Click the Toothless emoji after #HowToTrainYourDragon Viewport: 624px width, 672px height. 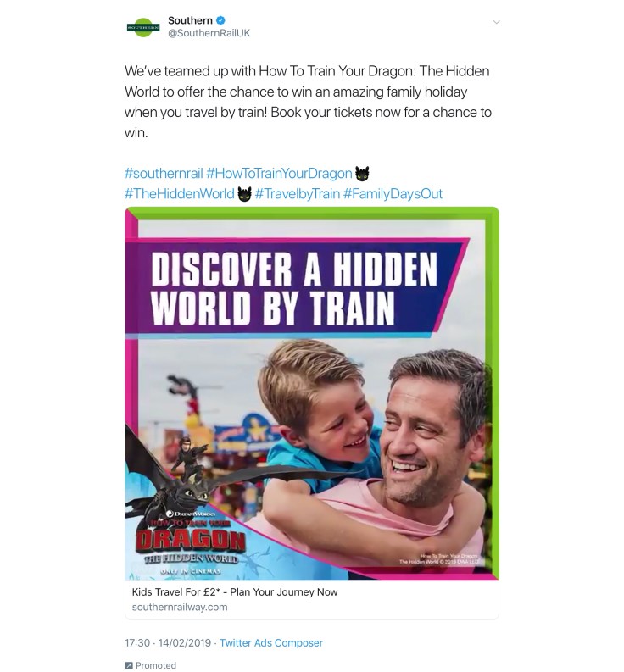point(362,173)
